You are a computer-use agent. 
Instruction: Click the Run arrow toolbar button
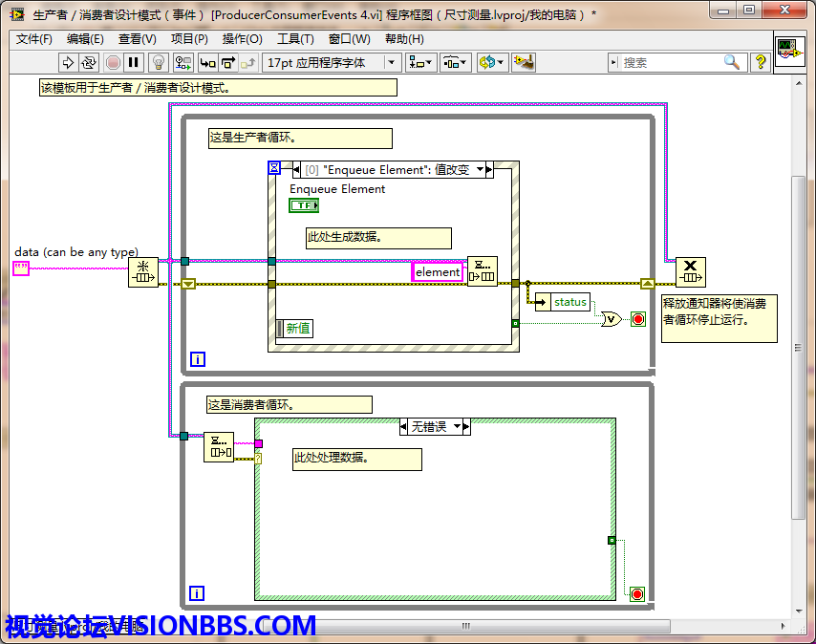click(x=68, y=62)
